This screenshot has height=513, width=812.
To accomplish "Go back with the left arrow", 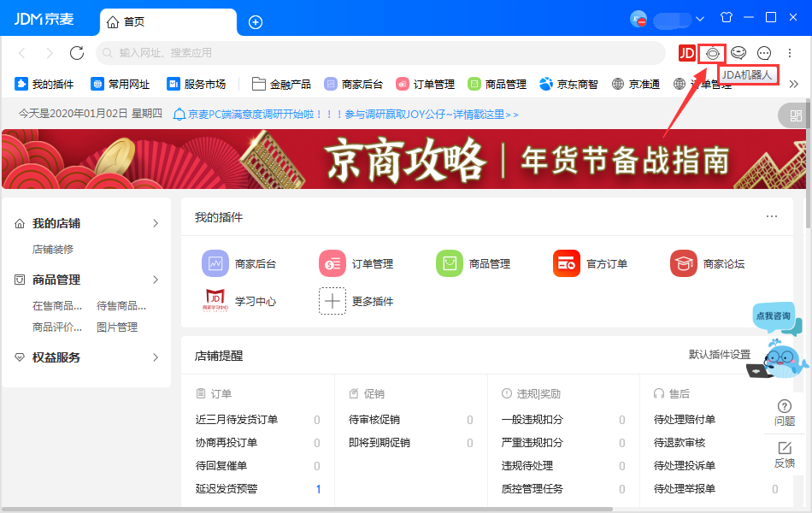I will (22, 53).
